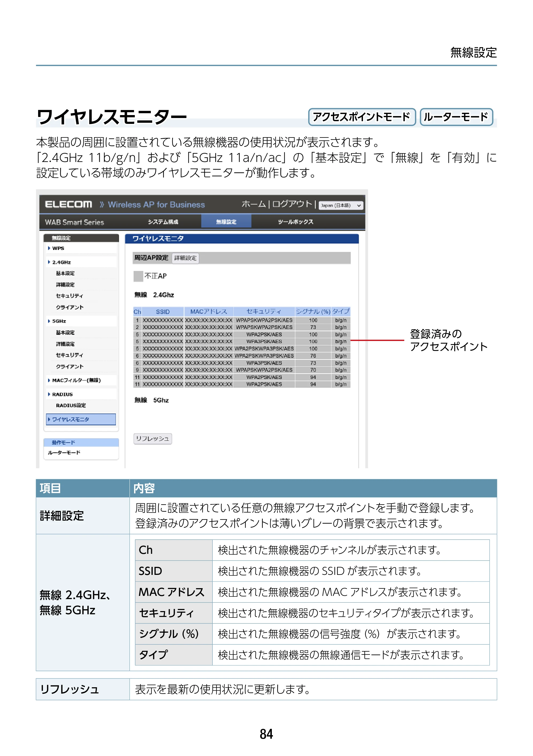Select the channel 2 row with signal 73
The image size is (533, 756).
pos(241,327)
